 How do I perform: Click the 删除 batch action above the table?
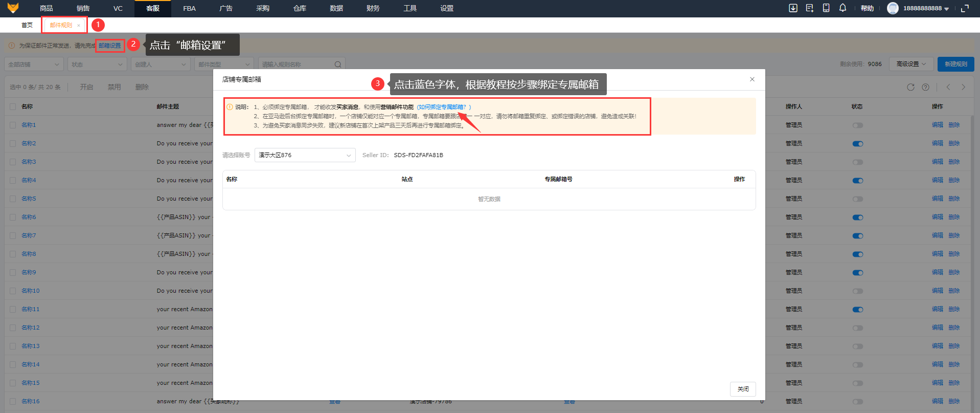[142, 87]
